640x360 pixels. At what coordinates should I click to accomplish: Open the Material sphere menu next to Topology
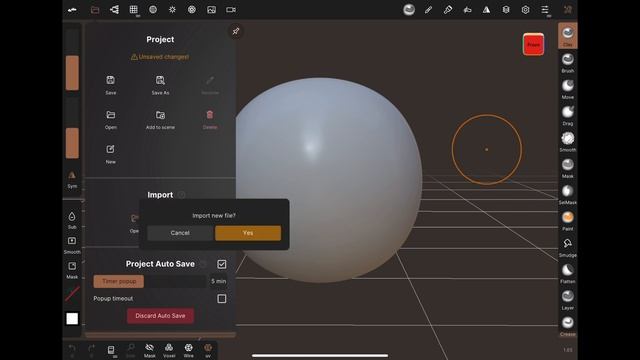(x=153, y=9)
